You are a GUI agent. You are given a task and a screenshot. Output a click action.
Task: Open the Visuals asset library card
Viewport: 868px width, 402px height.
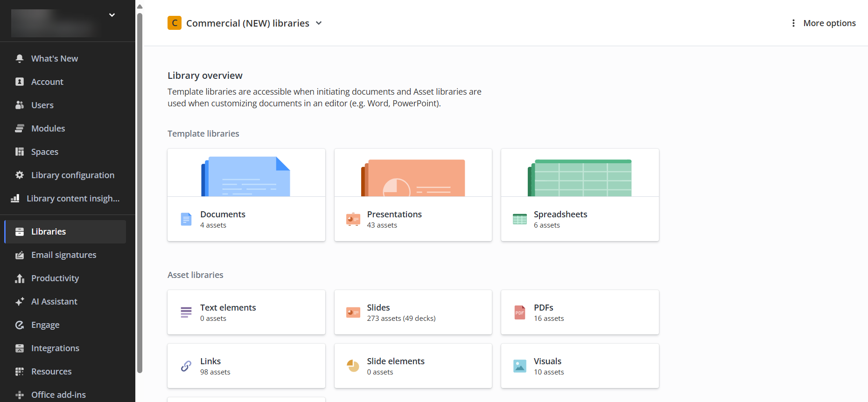(580, 366)
